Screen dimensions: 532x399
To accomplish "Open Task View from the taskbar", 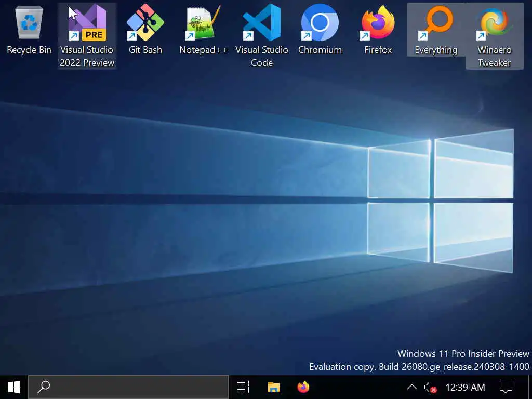I will [243, 387].
